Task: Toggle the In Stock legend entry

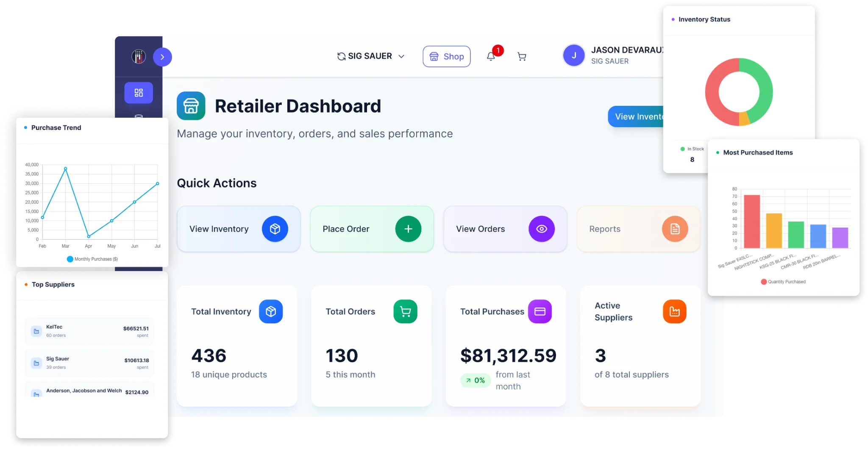Action: (692, 149)
